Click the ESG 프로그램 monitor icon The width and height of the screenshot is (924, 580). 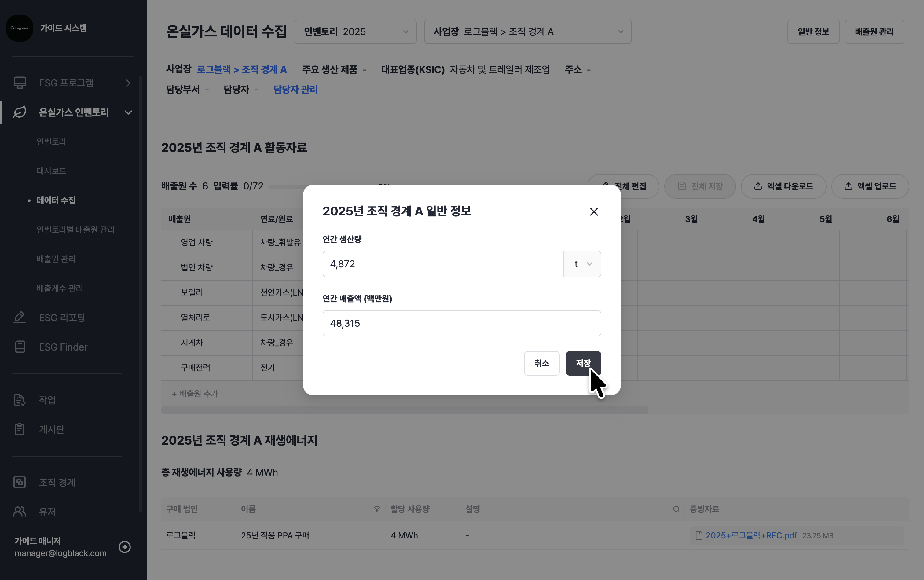coord(20,83)
